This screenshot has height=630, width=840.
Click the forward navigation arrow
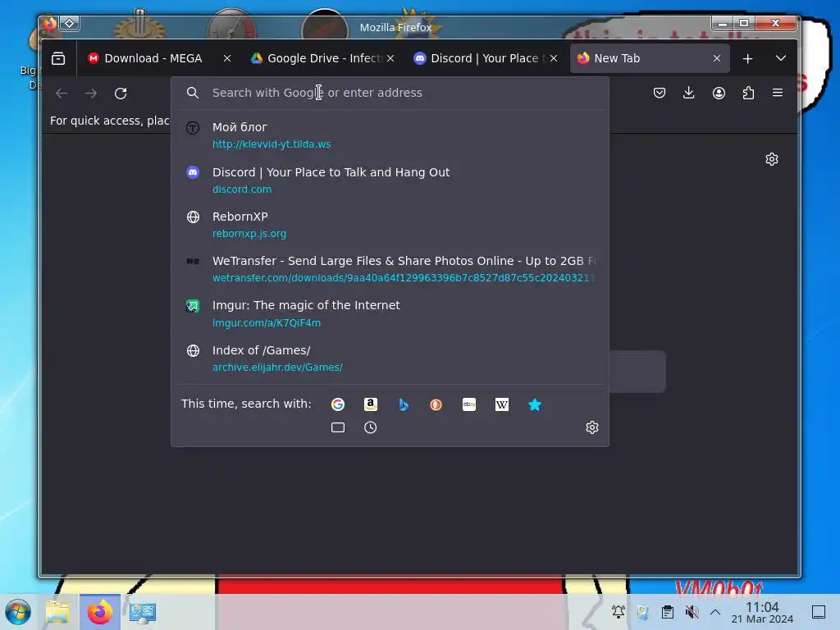91,94
